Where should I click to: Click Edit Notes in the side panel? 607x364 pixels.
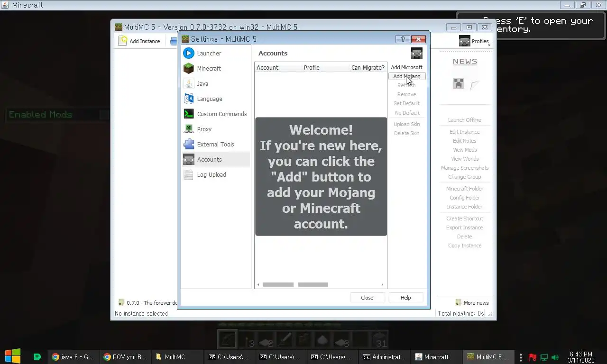pyautogui.click(x=464, y=141)
